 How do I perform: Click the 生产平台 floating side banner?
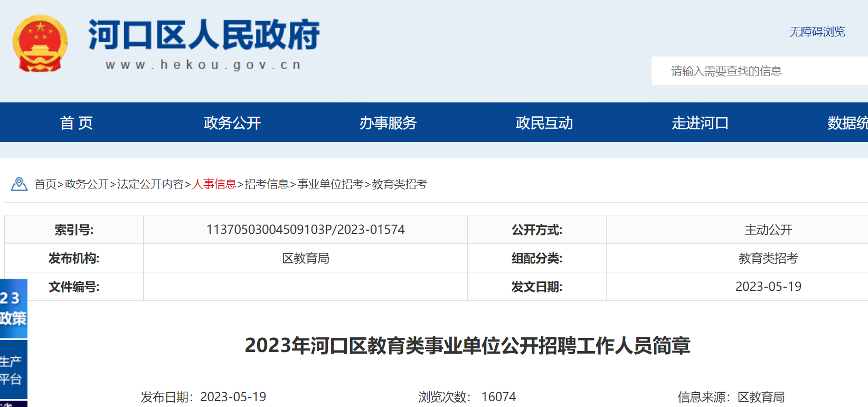(14, 370)
